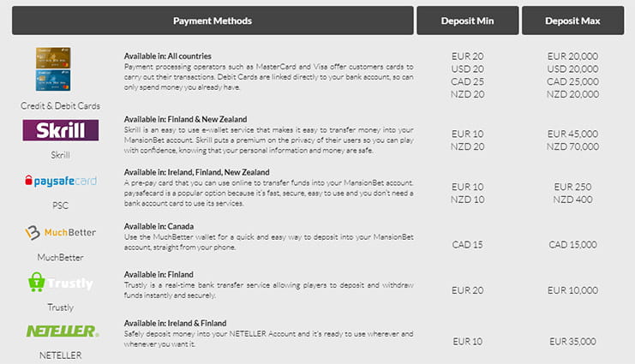Viewport: 635px width, 364px height.
Task: Select the Skrill purple logo
Action: coord(61,130)
